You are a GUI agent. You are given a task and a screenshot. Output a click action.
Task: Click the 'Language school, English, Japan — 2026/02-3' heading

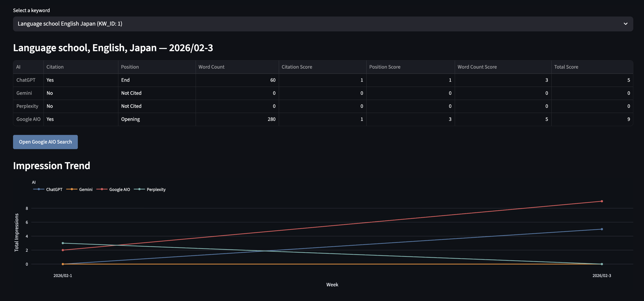pos(113,48)
